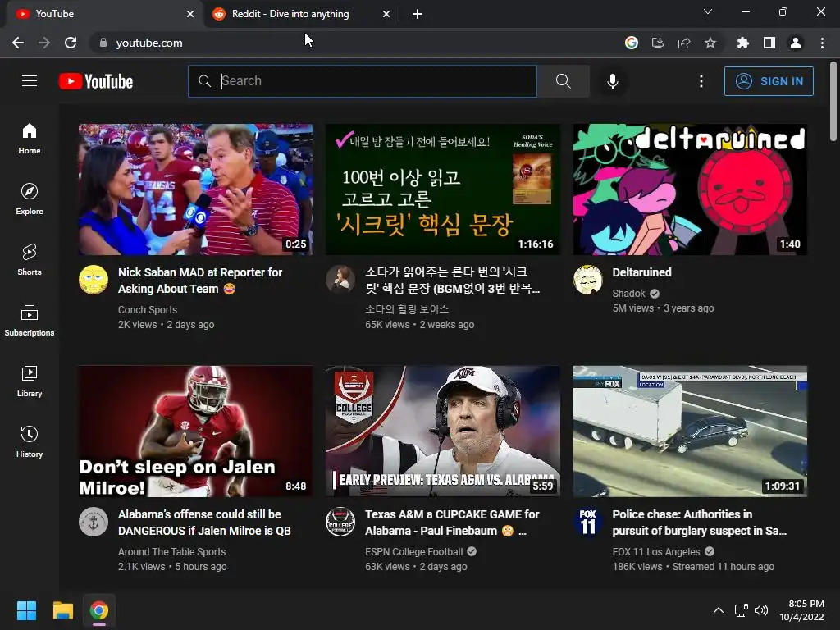Click the install app icon in address bar

[658, 43]
